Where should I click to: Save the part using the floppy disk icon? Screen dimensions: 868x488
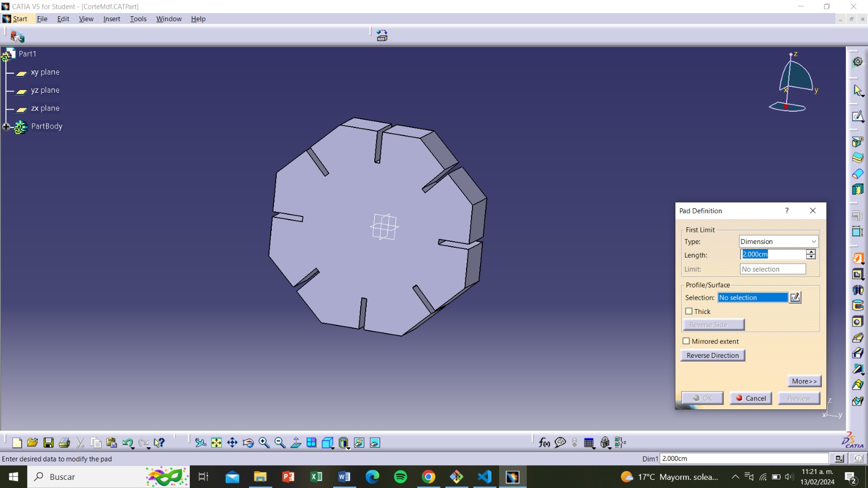(x=48, y=443)
